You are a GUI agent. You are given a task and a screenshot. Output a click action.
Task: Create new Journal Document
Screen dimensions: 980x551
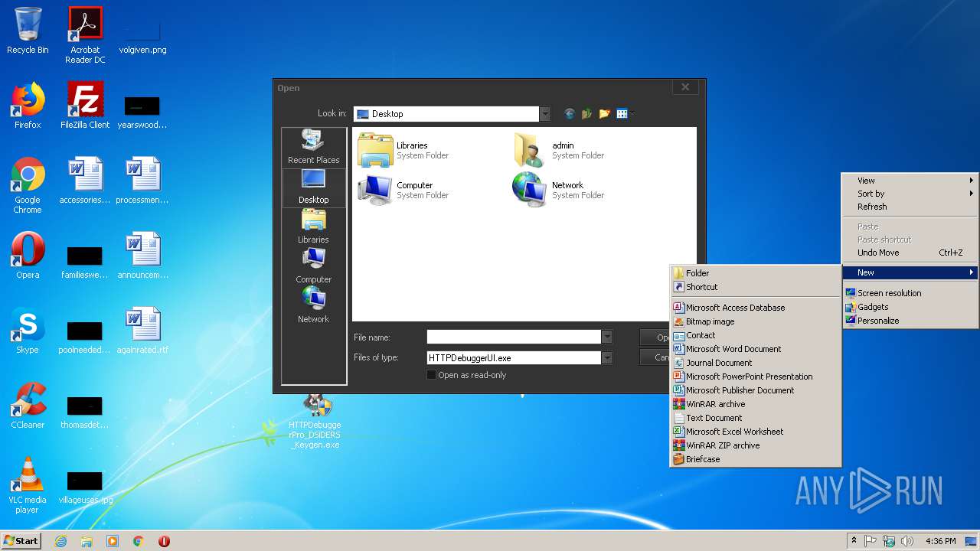pos(755,363)
